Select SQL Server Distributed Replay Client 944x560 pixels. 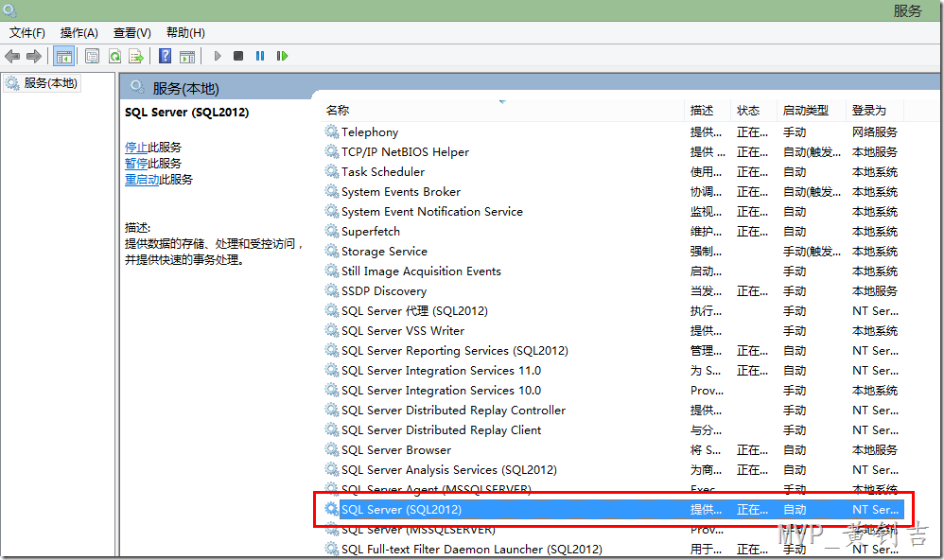pyautogui.click(x=613, y=430)
